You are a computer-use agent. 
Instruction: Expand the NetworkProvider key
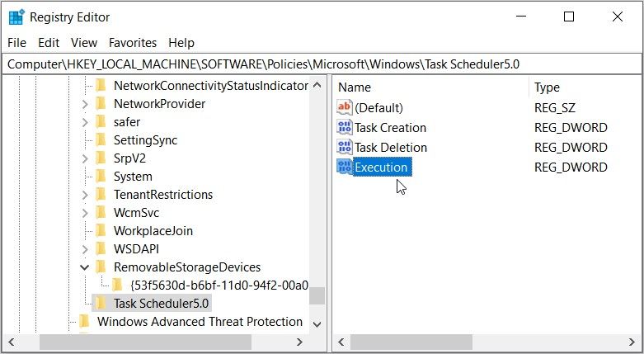pos(85,104)
